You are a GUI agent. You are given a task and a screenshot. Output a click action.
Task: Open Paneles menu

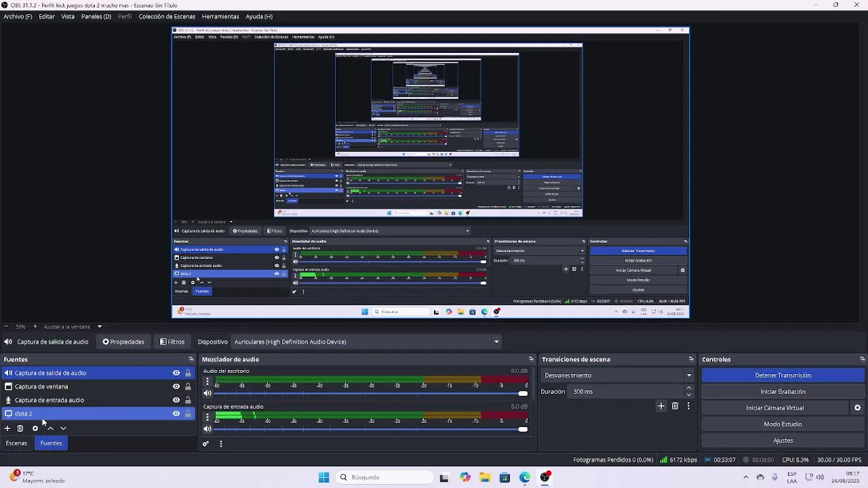click(96, 16)
